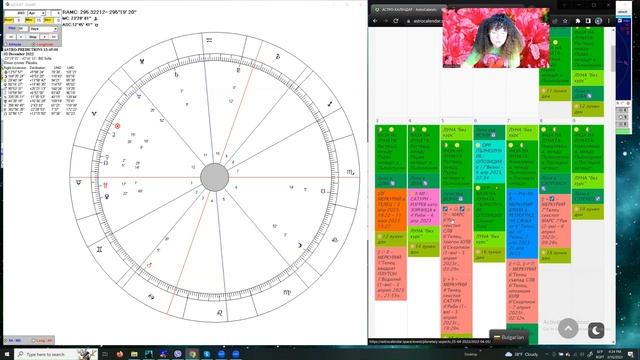Click the Scorpio sign on chart wheel
This screenshot has width=640, height=360.
point(350,173)
